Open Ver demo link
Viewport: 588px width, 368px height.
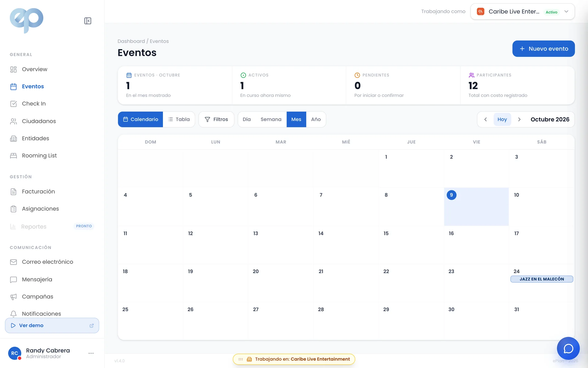click(52, 325)
